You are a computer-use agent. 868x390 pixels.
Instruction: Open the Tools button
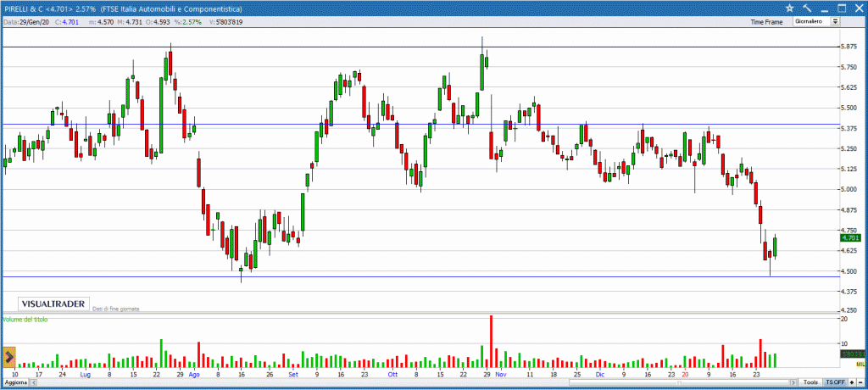coord(810,382)
